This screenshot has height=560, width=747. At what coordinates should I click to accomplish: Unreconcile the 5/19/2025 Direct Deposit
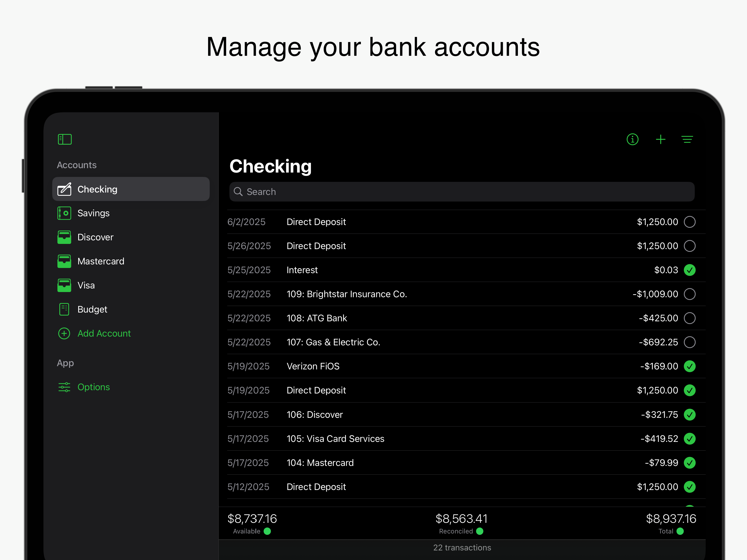pyautogui.click(x=689, y=390)
